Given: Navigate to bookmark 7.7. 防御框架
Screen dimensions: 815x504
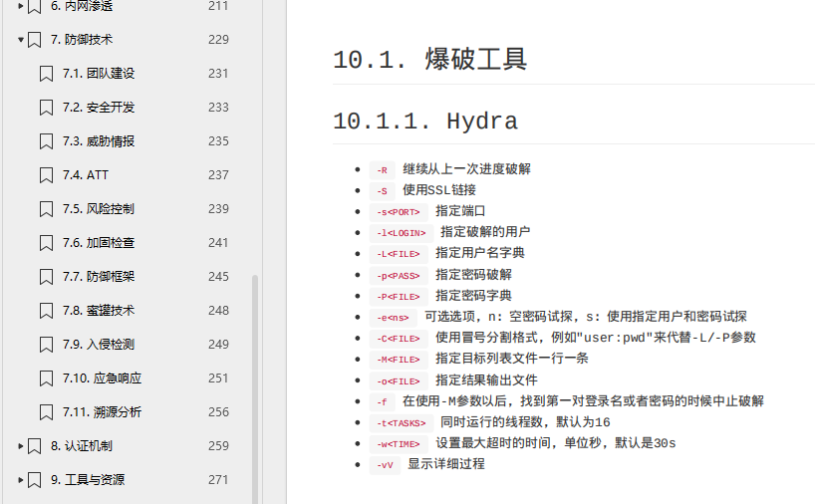Looking at the screenshot, I should 99,277.
